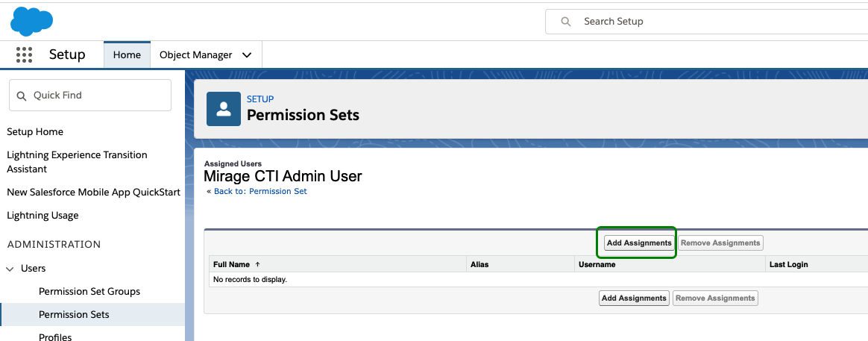Toggle sort arrow beside Full Name
This screenshot has width=868, height=341.
click(257, 265)
